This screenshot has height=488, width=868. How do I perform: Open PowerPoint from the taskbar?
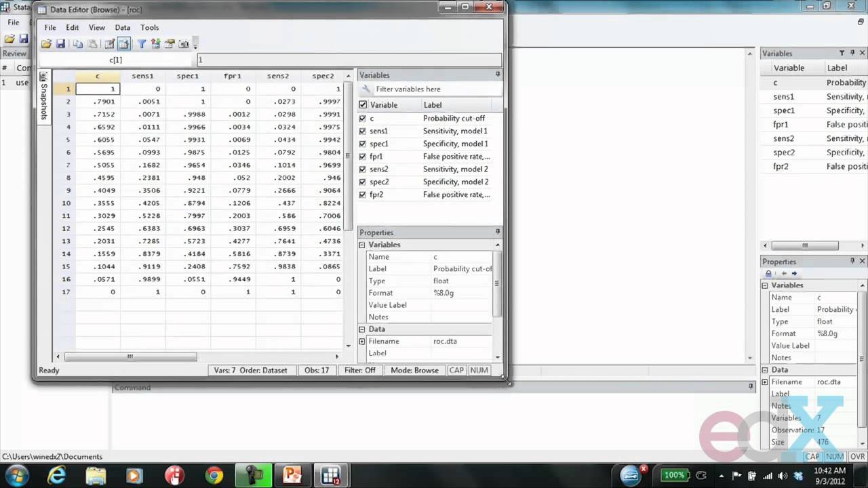292,475
